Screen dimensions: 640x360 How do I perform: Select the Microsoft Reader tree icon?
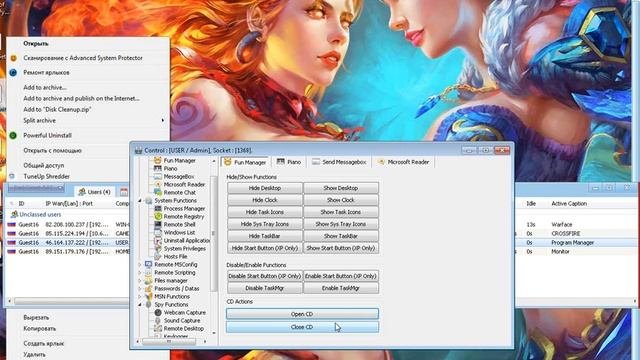(x=158, y=184)
